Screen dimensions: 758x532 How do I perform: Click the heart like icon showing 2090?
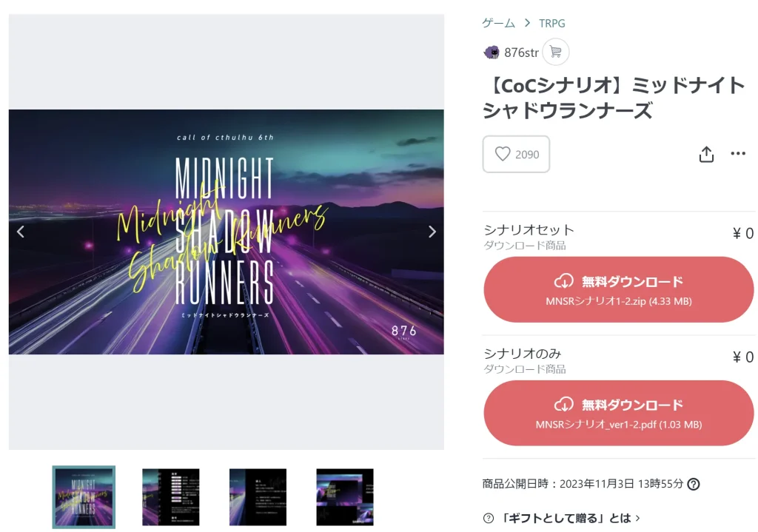coord(503,154)
